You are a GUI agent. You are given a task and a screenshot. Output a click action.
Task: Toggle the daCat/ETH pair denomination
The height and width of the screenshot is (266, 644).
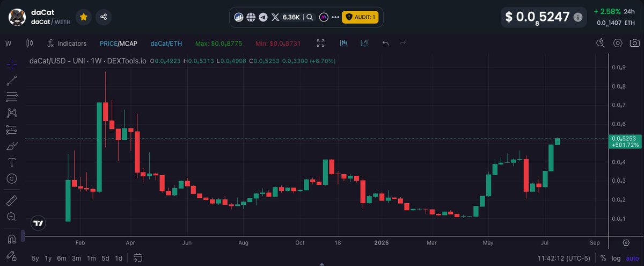pos(165,43)
